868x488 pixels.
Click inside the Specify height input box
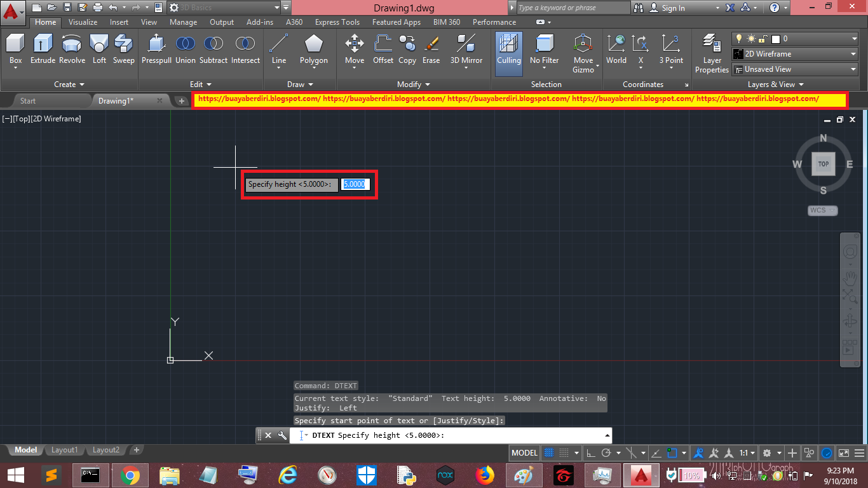pos(354,184)
